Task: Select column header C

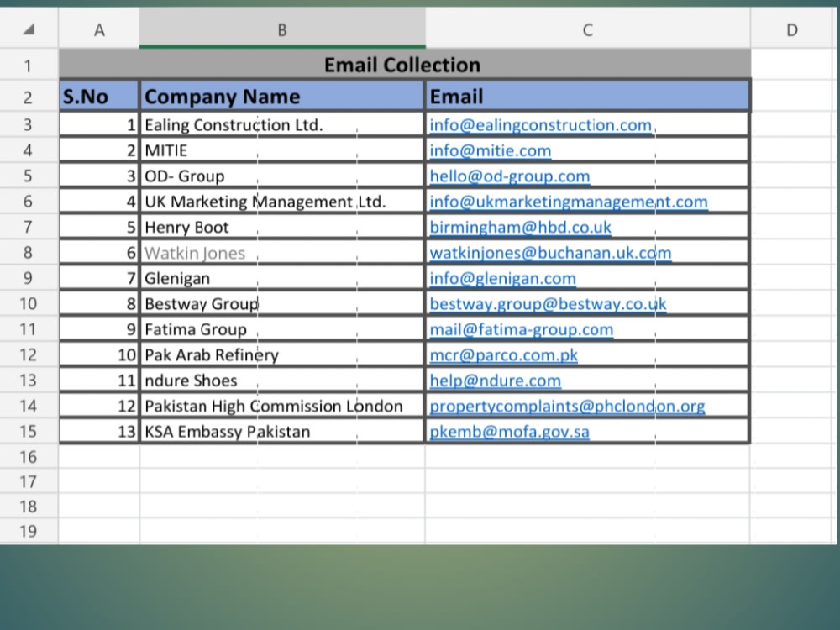Action: point(587,29)
